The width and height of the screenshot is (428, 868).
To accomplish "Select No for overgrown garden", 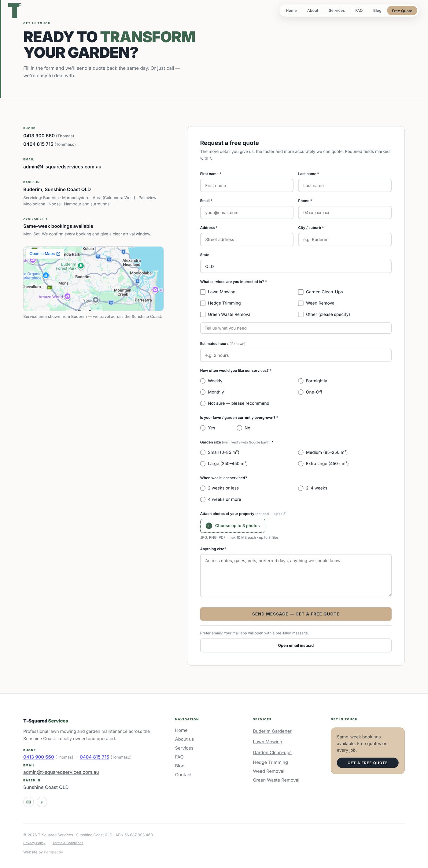I will [x=239, y=428].
